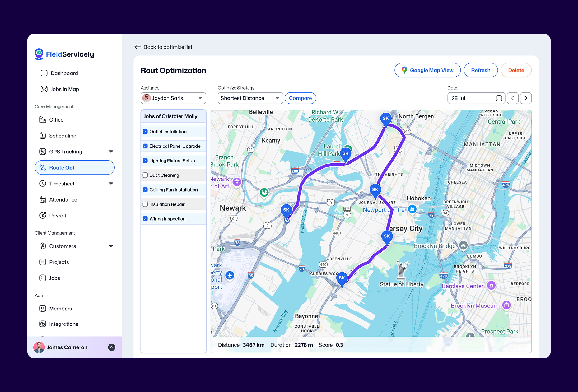Click the SK marker near North Bergen

click(386, 119)
